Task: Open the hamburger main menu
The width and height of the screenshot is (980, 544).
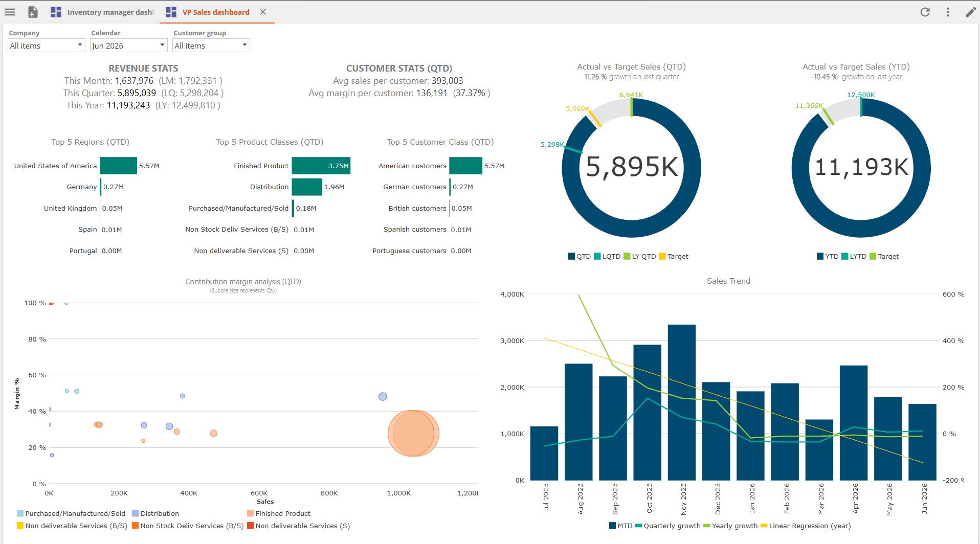Action: tap(10, 12)
